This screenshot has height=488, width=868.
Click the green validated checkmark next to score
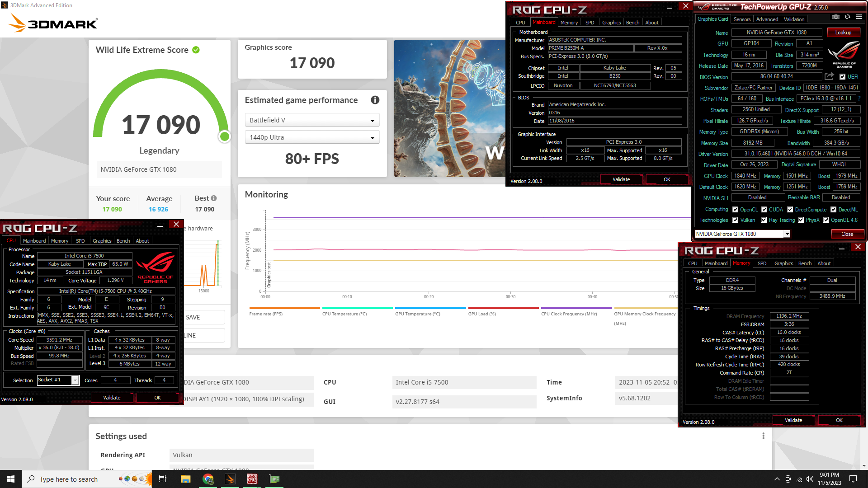pyautogui.click(x=196, y=50)
